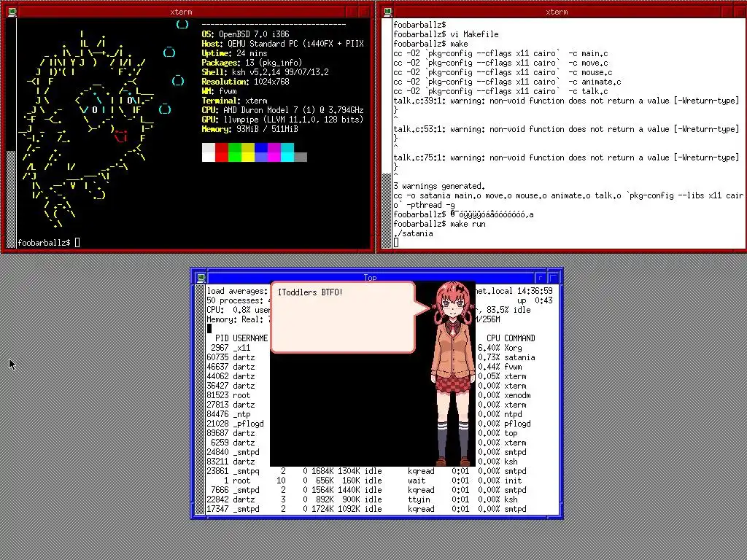This screenshot has width=747, height=560.
Task: Click the "COMMAND" column header in Top
Action: point(519,338)
